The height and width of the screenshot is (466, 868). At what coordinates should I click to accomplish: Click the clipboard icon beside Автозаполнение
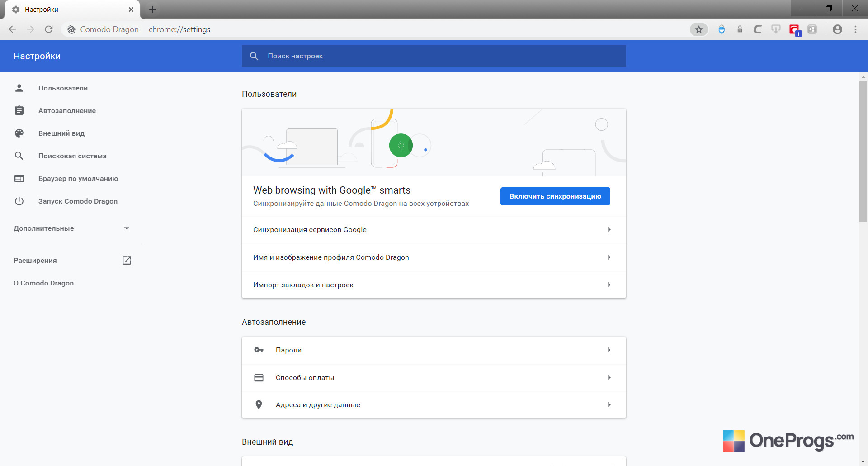19,110
